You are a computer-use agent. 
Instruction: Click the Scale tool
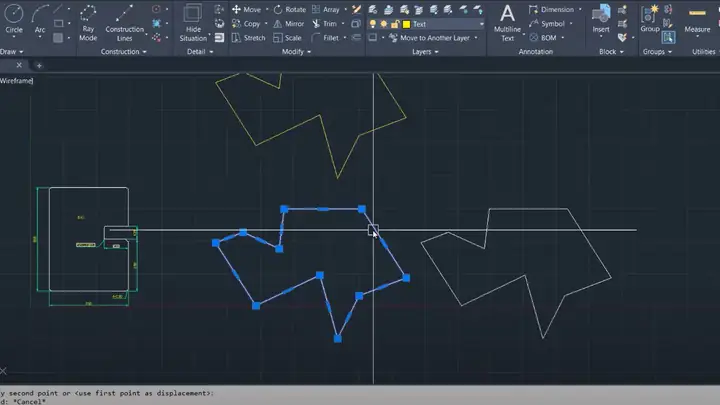point(287,38)
